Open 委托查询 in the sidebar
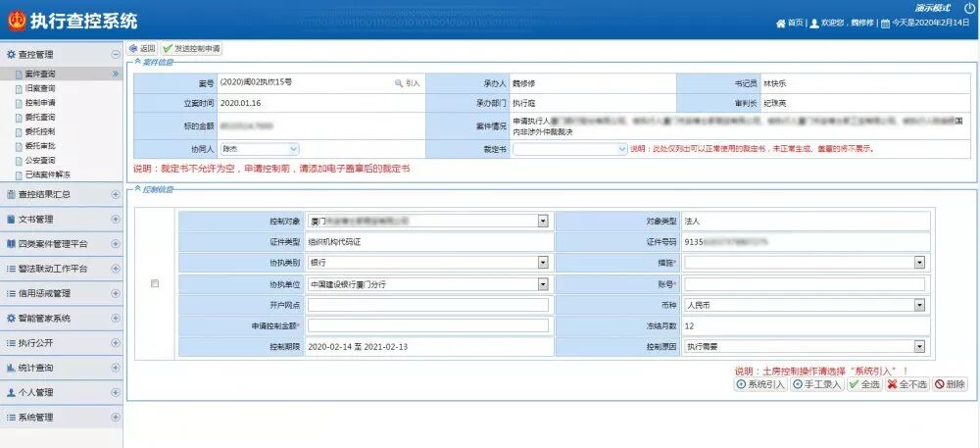980x448 pixels. point(40,117)
